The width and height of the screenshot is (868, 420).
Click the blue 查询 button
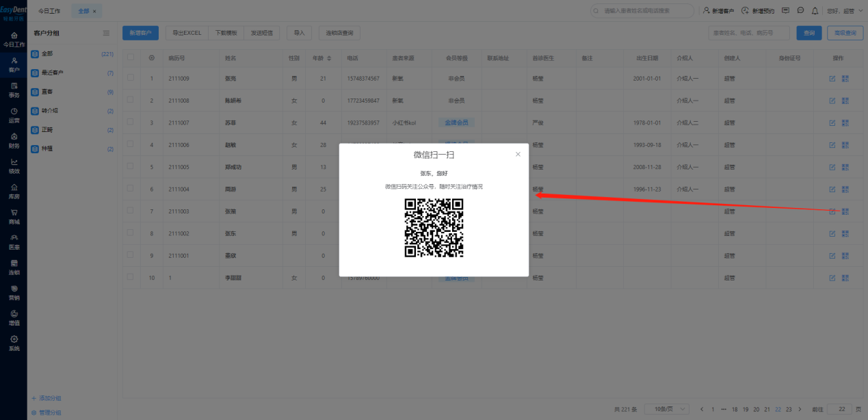point(809,33)
